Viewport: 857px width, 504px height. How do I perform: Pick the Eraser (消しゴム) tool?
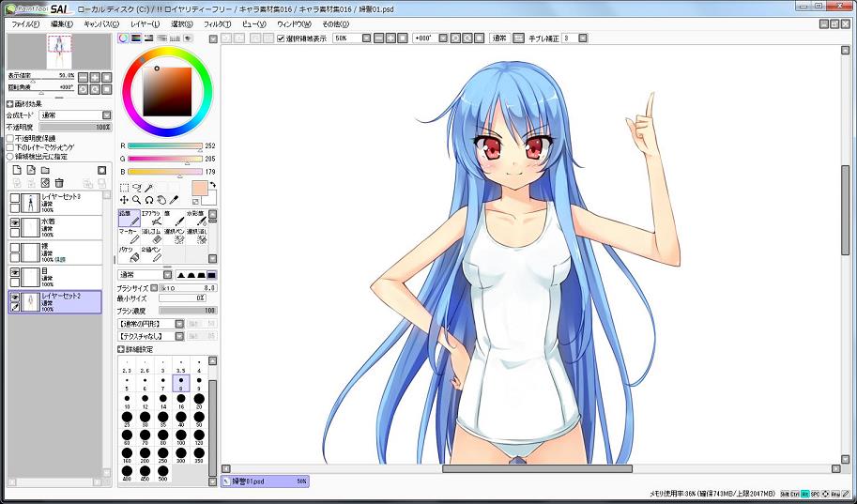coord(152,236)
